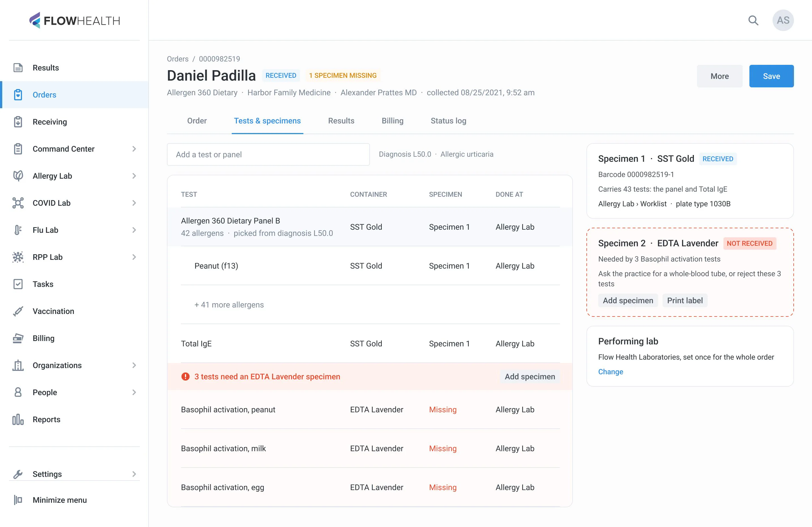Click the Billing icon in sidebar

18,338
